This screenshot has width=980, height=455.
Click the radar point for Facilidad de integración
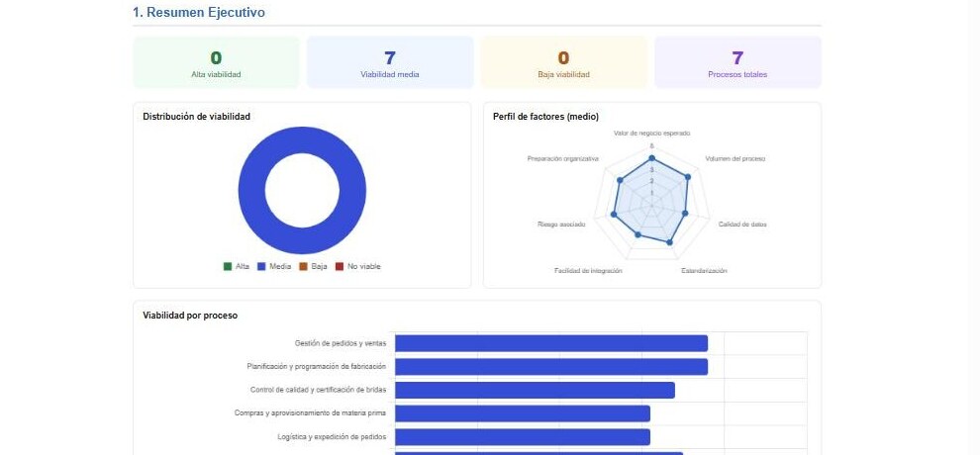tap(637, 234)
